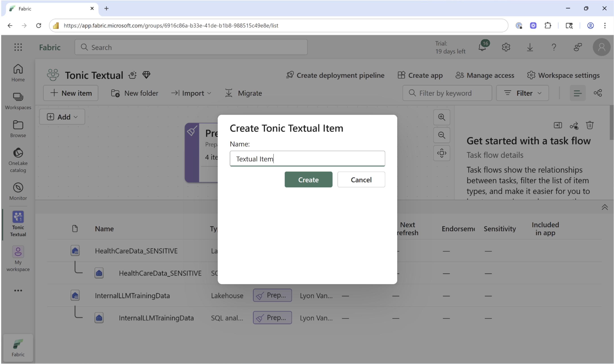Click the zoom in canvas icon
Image resolution: width=614 pixels, height=364 pixels.
pyautogui.click(x=441, y=117)
